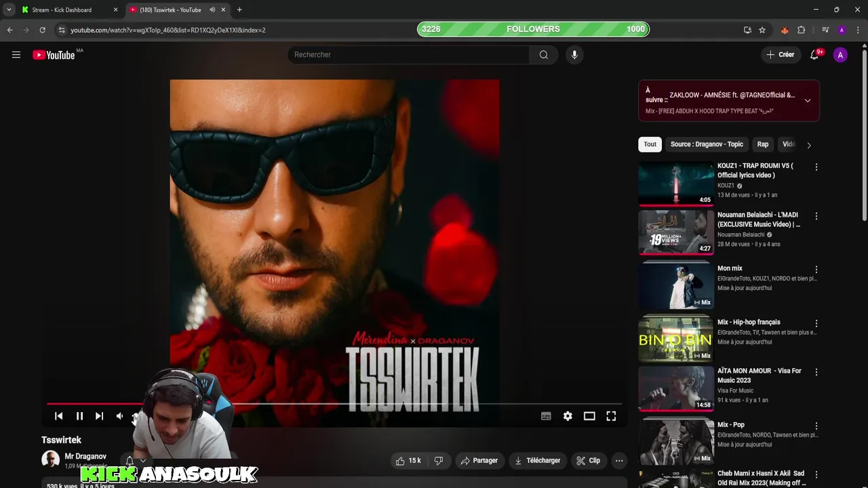Enter fullscreen mode
The height and width of the screenshot is (488, 868).
(611, 416)
